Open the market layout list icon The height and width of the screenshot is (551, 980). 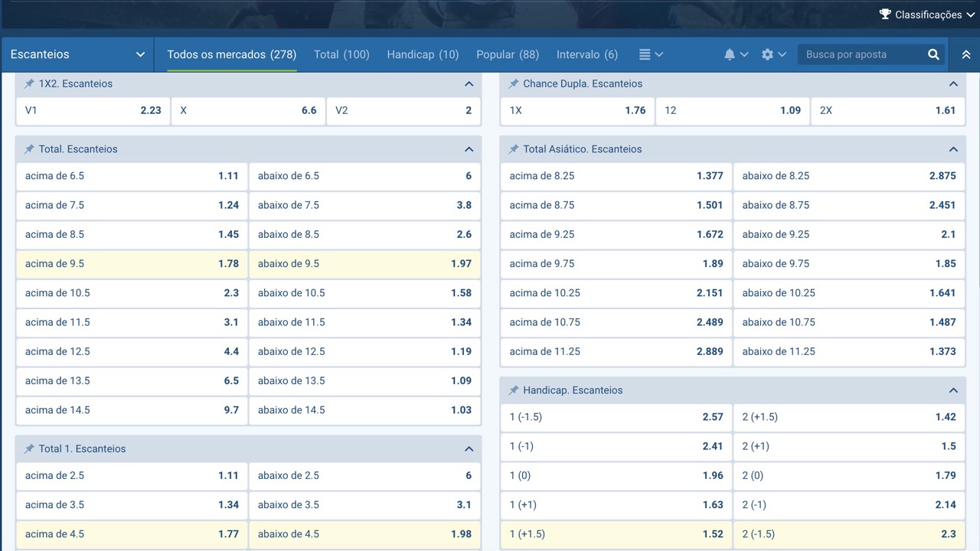click(x=645, y=54)
